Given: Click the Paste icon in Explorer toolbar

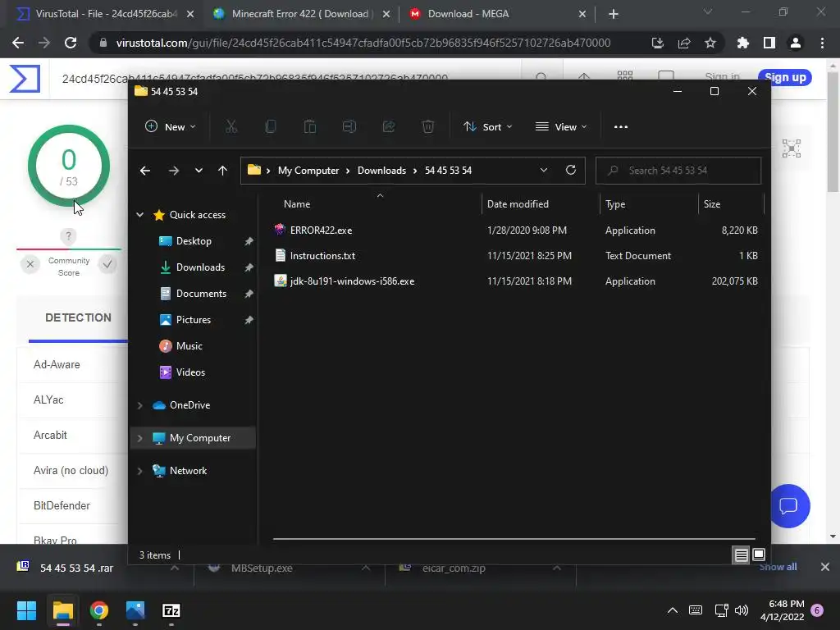Looking at the screenshot, I should click(309, 127).
